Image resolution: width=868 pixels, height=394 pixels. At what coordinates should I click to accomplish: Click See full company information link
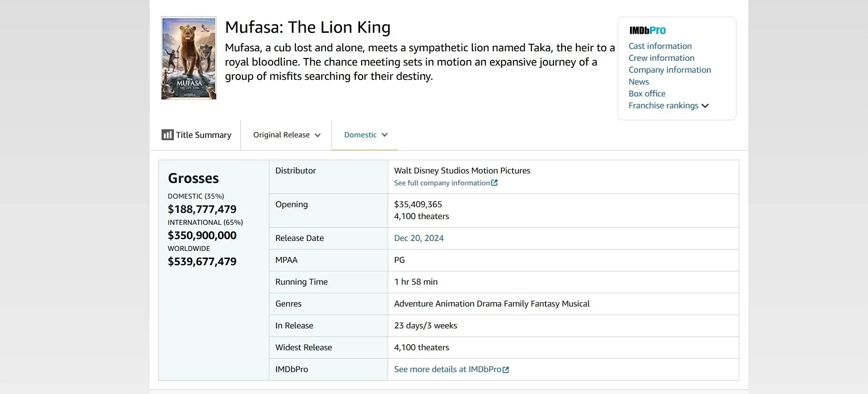point(442,183)
